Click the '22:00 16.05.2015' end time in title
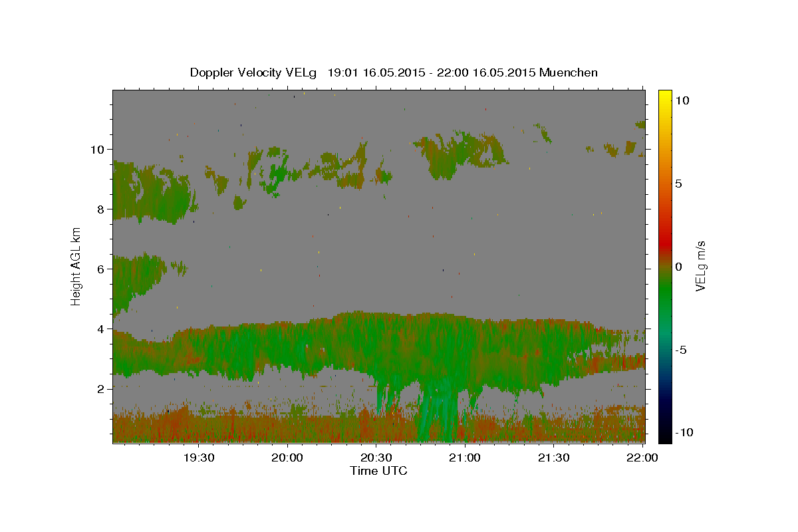This screenshot has width=798, height=532. coord(487,72)
